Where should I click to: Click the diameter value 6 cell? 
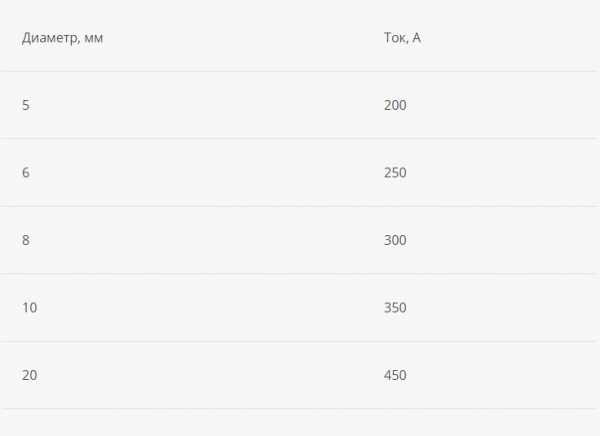(x=26, y=173)
